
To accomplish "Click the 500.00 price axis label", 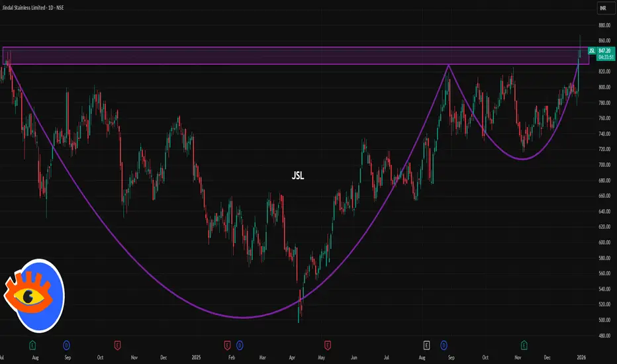I will (604, 320).
